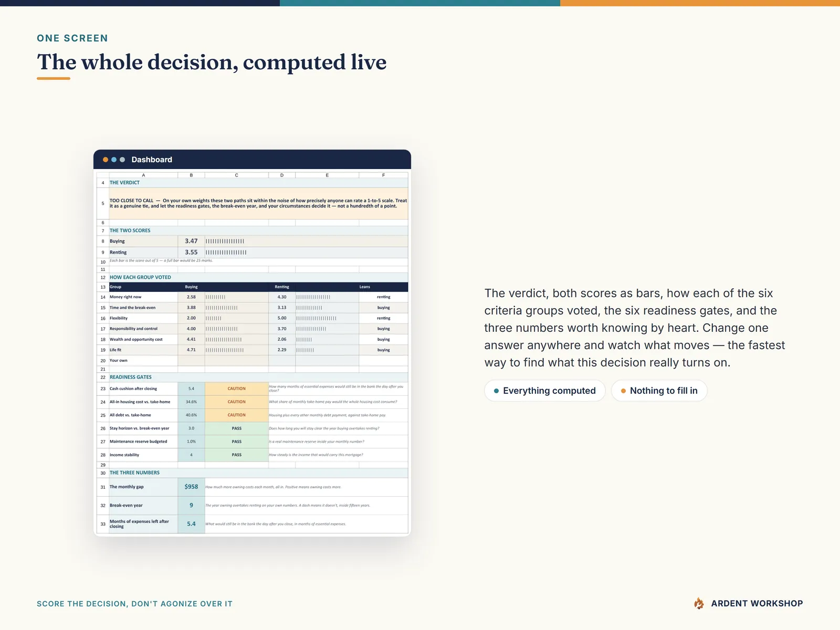This screenshot has height=630, width=840.
Task: Select column B header
Action: [191, 175]
